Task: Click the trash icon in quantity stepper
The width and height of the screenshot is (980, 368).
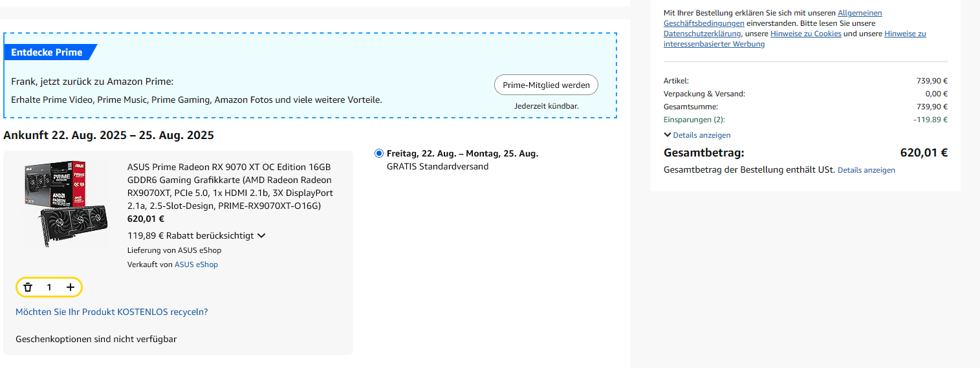Action: coord(28,287)
